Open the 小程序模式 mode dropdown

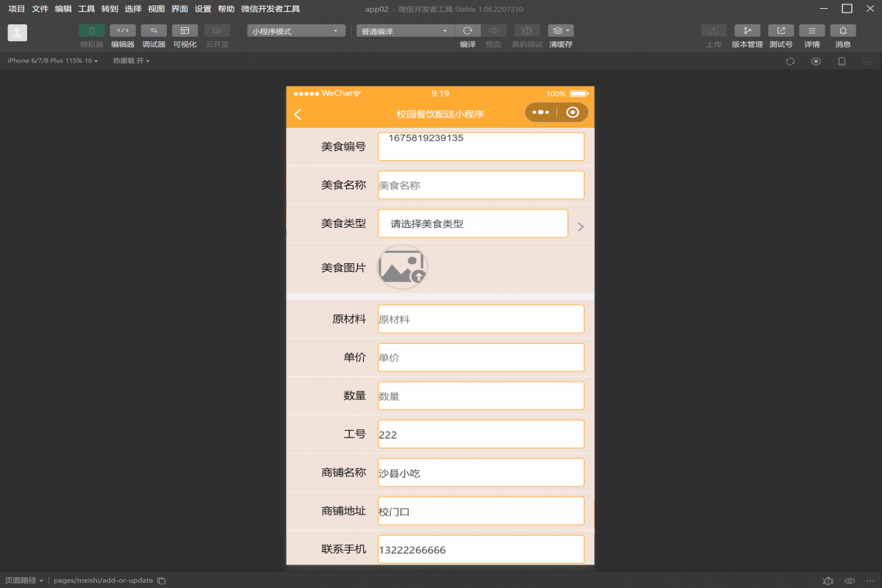click(x=295, y=30)
